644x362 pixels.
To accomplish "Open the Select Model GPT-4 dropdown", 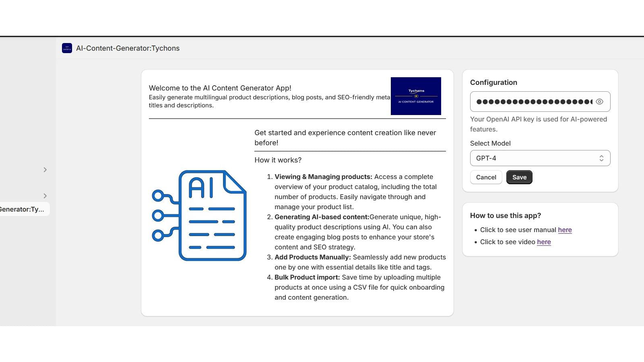I will [x=540, y=158].
